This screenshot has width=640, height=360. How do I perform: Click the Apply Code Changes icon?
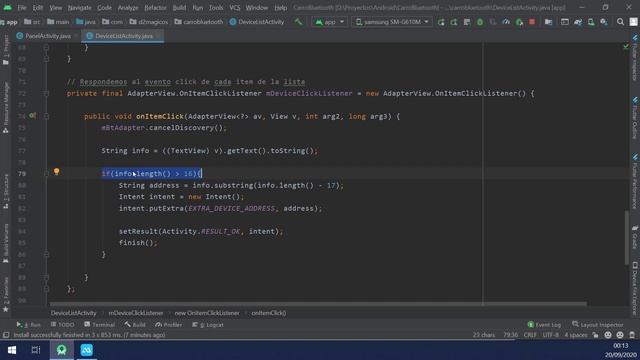467,22
